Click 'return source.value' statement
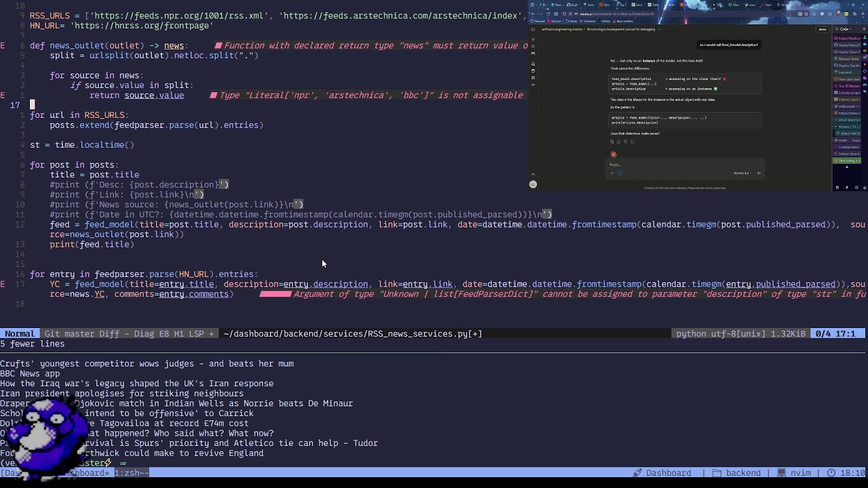Image resolution: width=868 pixels, height=488 pixels. (136, 96)
